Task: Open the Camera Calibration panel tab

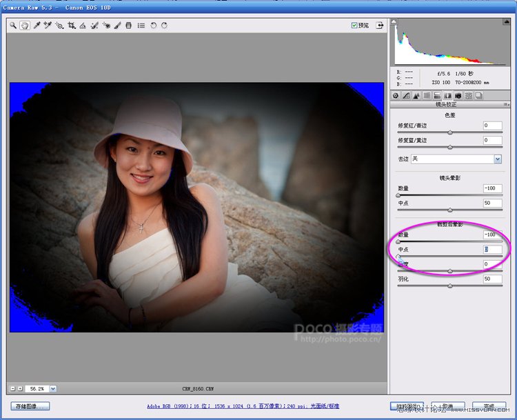Action: pos(458,96)
